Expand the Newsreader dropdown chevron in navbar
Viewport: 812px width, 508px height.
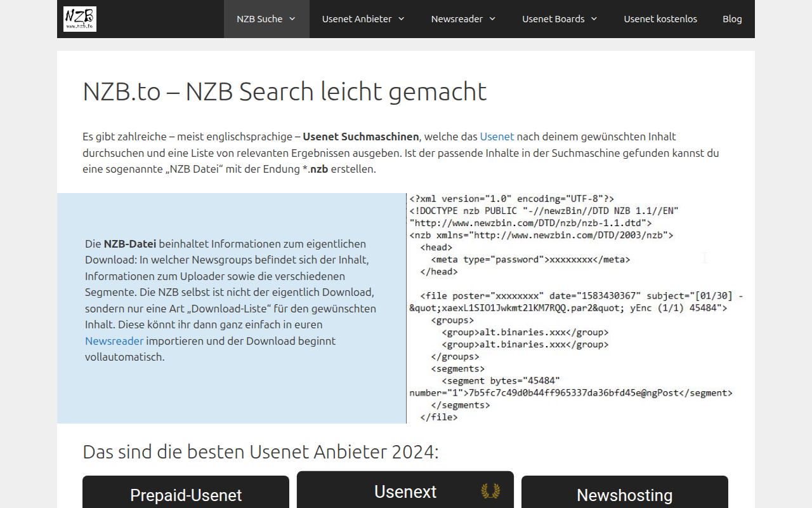[492, 19]
